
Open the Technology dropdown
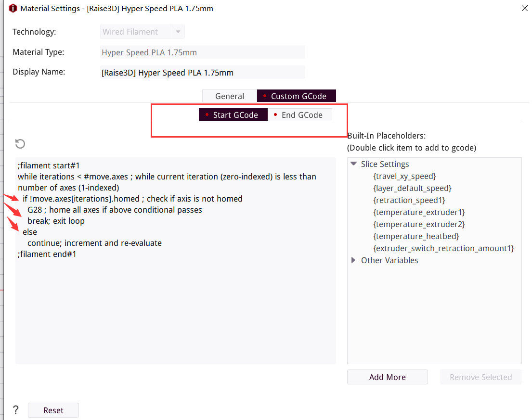click(x=143, y=32)
